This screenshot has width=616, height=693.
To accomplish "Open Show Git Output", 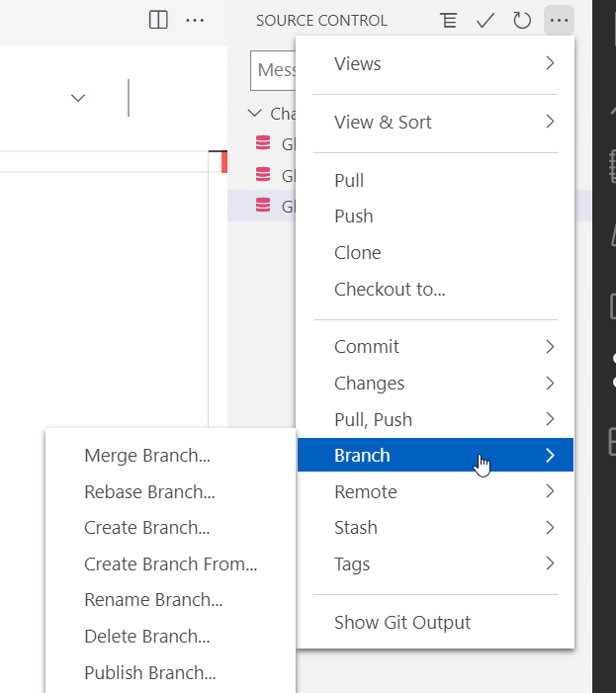I will click(x=402, y=622).
